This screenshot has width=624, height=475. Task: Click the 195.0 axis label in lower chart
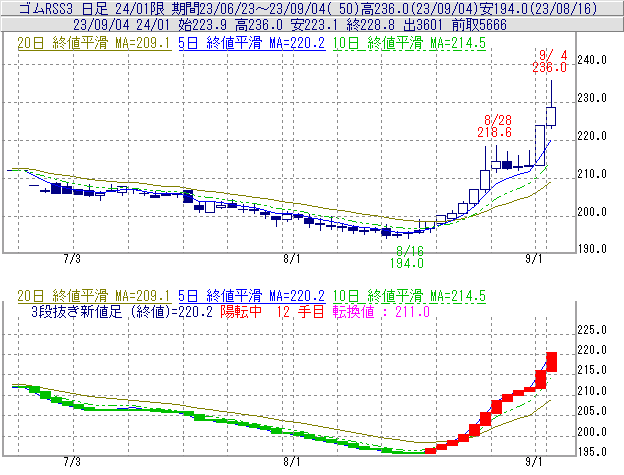click(592, 452)
